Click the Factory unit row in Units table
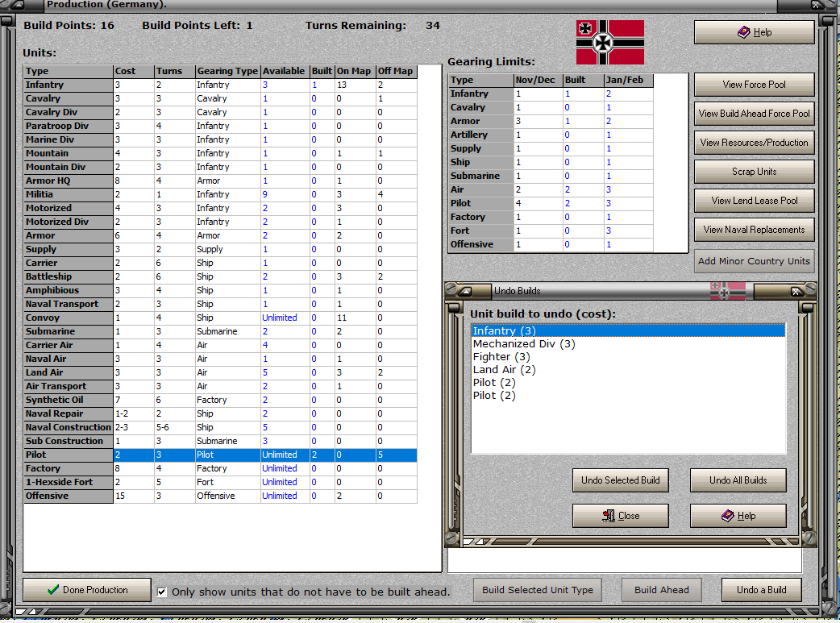 220,468
